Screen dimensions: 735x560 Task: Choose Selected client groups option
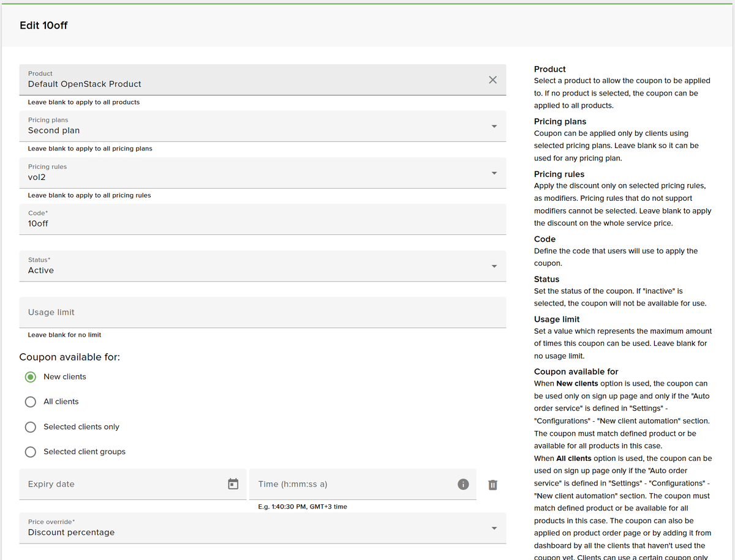31,452
